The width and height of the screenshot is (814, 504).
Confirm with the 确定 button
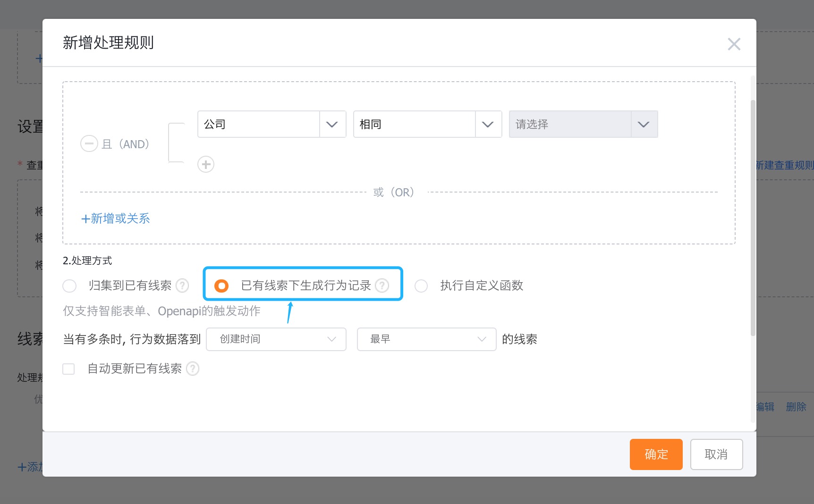pyautogui.click(x=656, y=454)
